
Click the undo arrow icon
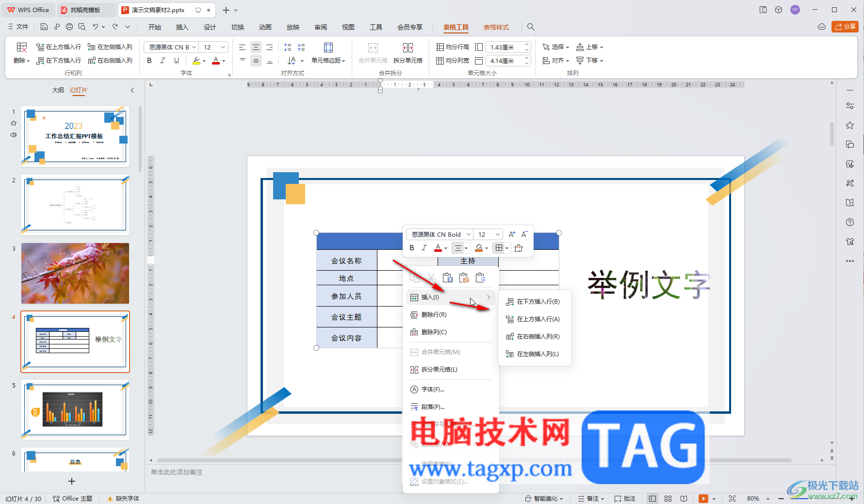pyautogui.click(x=96, y=27)
